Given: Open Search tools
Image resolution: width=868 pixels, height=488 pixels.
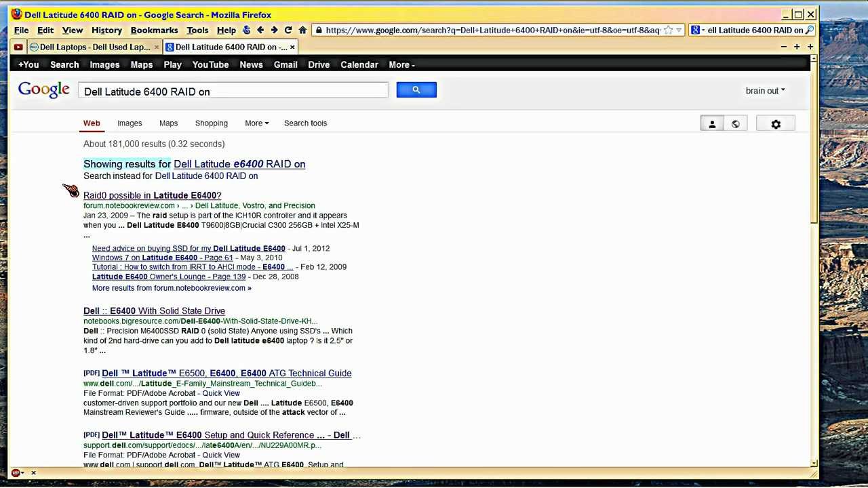Looking at the screenshot, I should click(305, 123).
